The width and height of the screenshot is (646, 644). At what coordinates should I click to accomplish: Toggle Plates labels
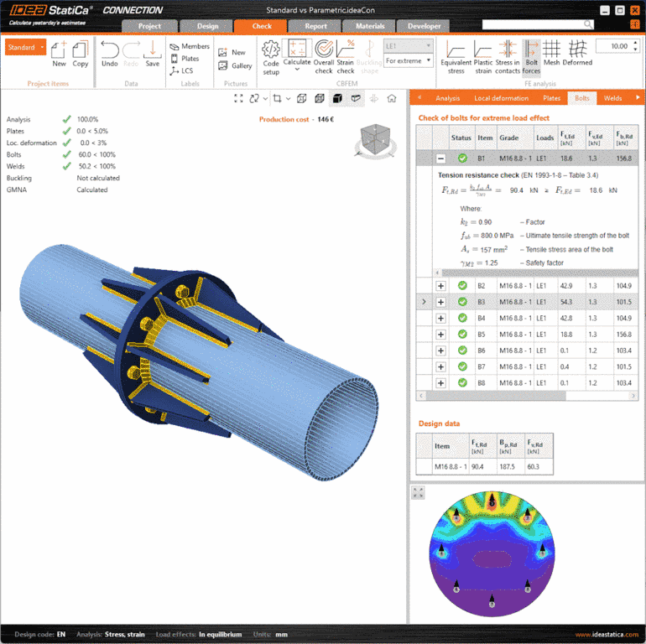(185, 59)
